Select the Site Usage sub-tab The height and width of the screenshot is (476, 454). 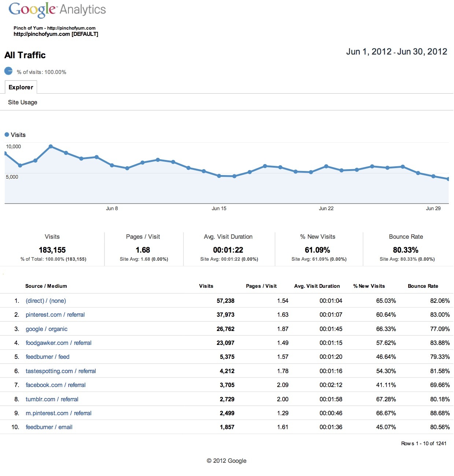[x=23, y=102]
